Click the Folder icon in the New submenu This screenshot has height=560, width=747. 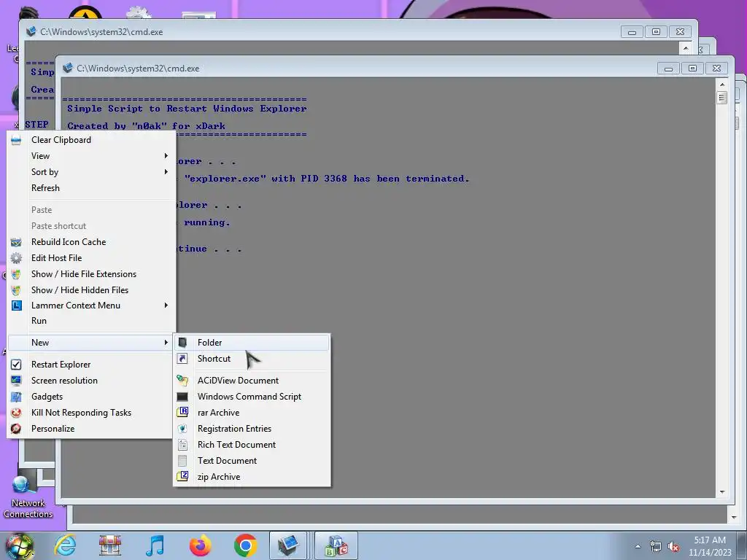[x=182, y=343]
